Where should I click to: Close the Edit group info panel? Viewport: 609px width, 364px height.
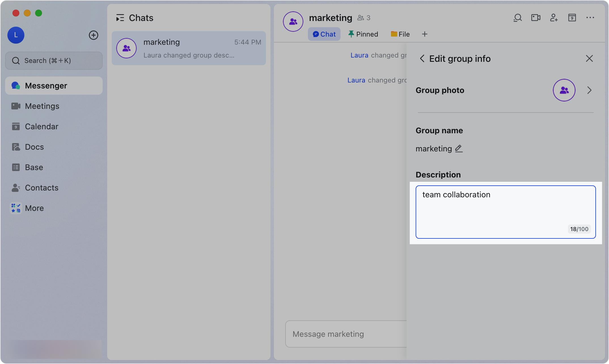click(x=589, y=59)
